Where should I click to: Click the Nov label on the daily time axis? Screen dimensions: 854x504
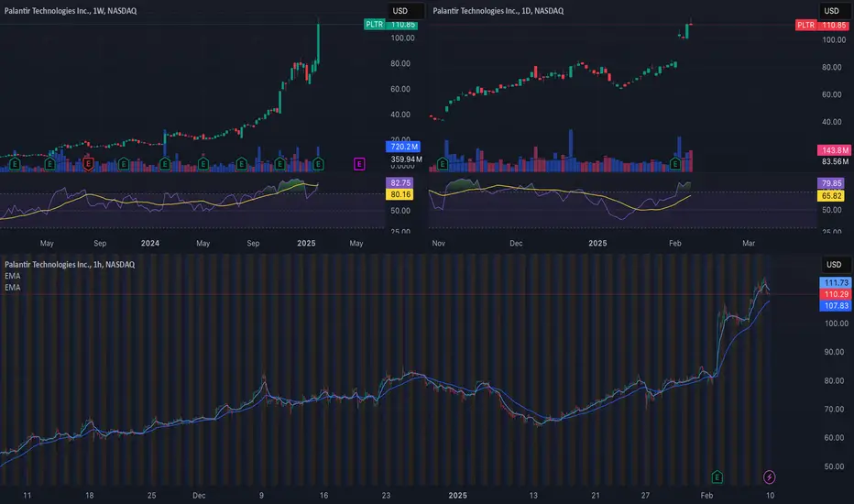(438, 243)
